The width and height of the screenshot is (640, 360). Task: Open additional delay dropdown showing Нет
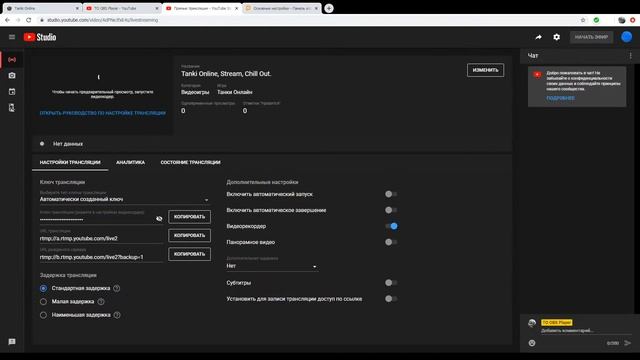tap(272, 266)
